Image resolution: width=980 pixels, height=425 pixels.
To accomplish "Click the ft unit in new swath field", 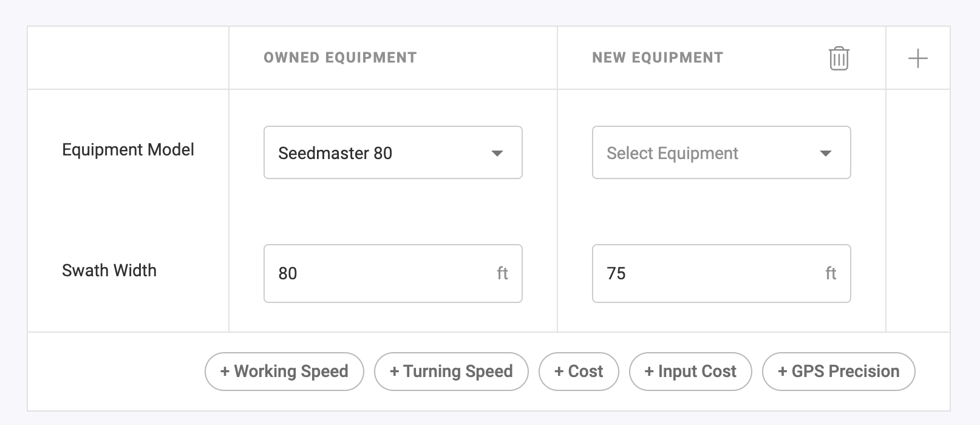I will coord(831,273).
